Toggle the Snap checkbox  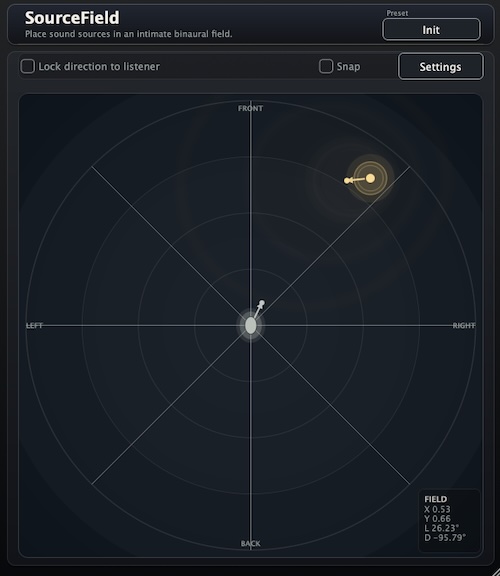326,66
